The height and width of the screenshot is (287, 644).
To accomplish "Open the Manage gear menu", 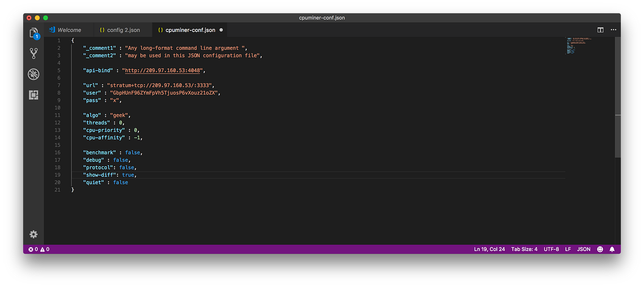I will click(34, 234).
